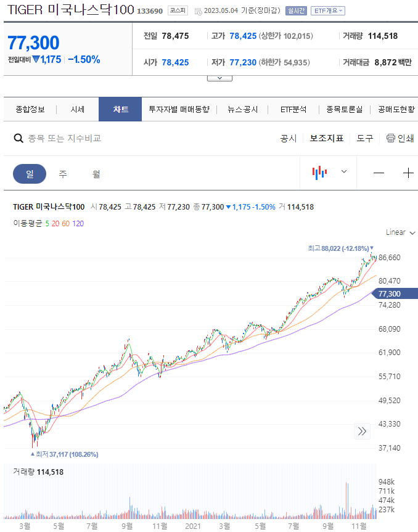This screenshot has height=532, width=418.
Task: Click the search magnifier icon
Action: click(18, 138)
